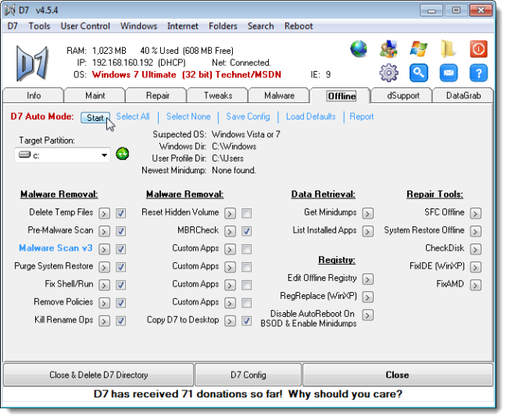Open the yellow Folders icon
The height and width of the screenshot is (420, 508).
[x=449, y=49]
